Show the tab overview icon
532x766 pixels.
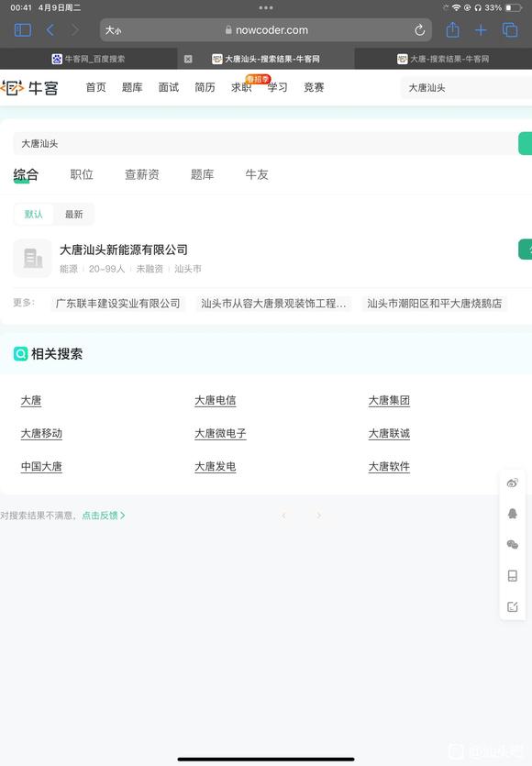click(510, 30)
